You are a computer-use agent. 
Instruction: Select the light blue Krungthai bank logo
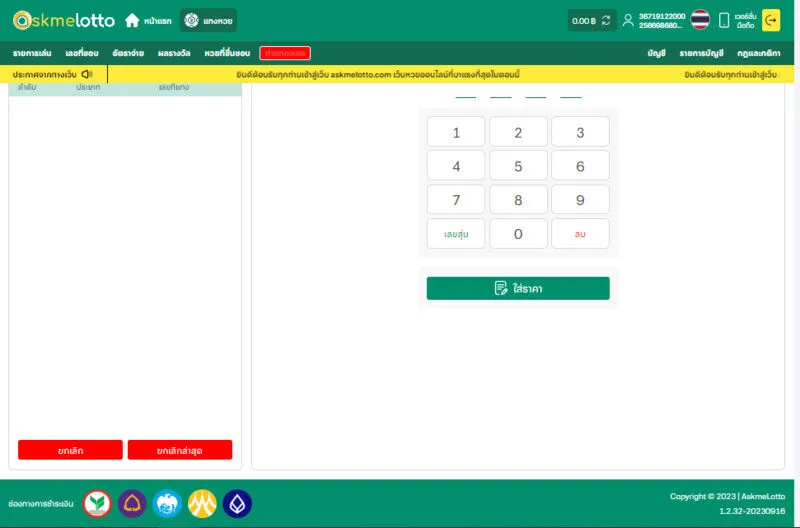click(167, 504)
